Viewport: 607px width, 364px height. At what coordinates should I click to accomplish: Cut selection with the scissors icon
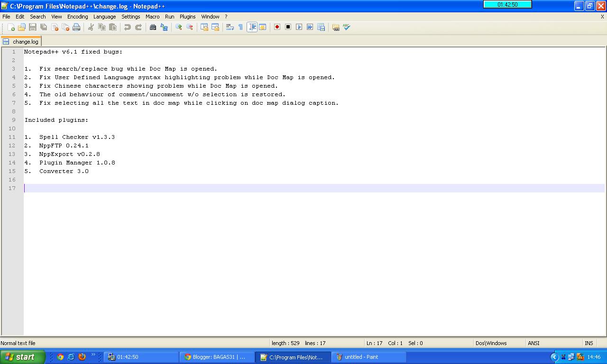tap(91, 27)
